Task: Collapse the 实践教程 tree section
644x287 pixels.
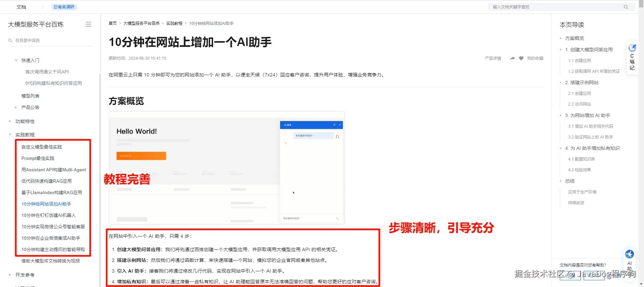Action: (x=10, y=135)
